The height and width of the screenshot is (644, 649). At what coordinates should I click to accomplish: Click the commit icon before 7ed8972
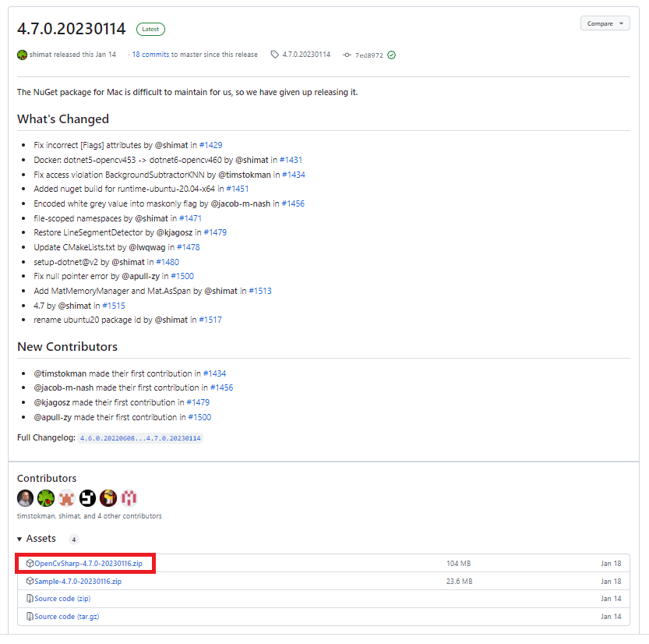pos(347,55)
